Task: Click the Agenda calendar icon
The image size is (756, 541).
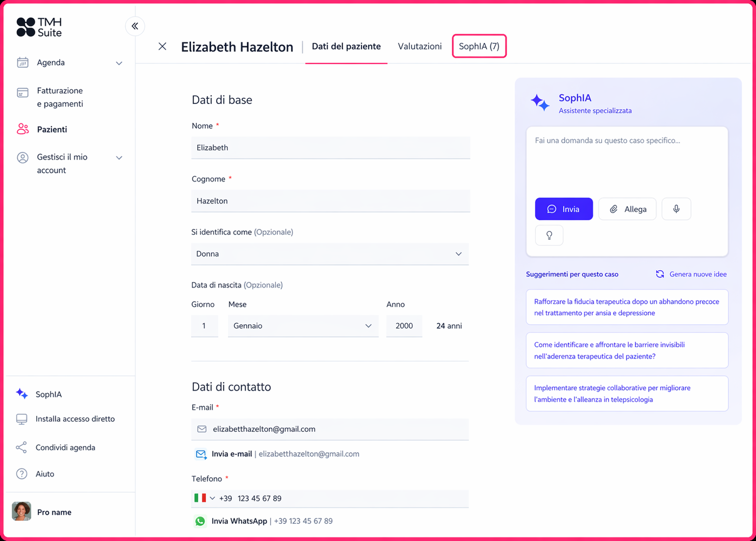Action: tap(22, 62)
